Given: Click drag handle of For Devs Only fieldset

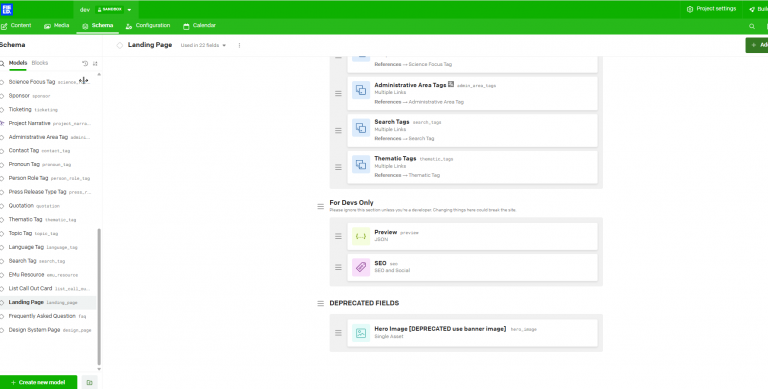Looking at the screenshot, I should (x=321, y=206).
